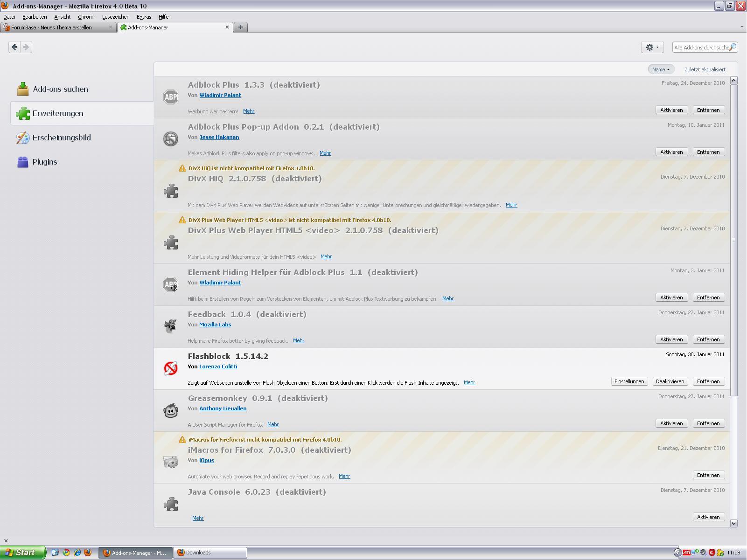Open the Datei menu
747x560 pixels.
9,17
